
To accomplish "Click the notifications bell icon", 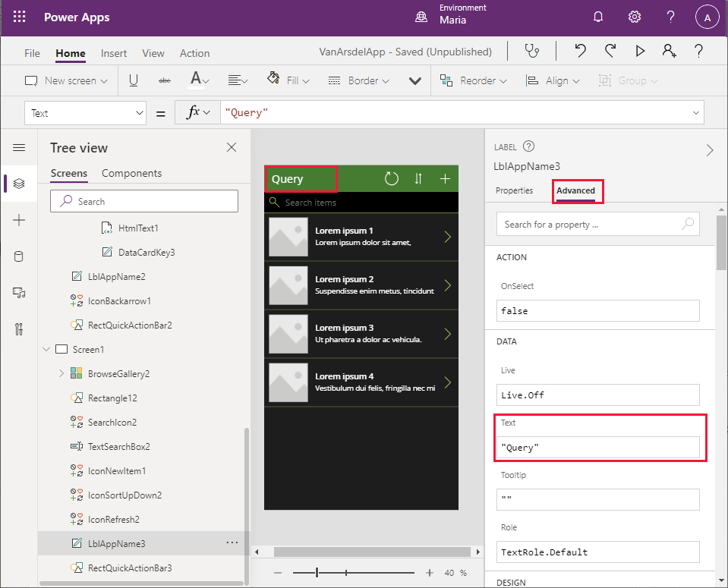I will (x=598, y=17).
